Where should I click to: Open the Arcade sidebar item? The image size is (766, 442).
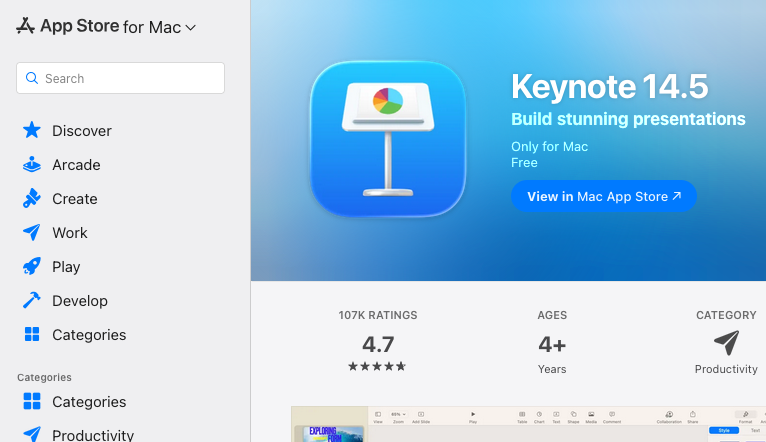[x=76, y=165]
